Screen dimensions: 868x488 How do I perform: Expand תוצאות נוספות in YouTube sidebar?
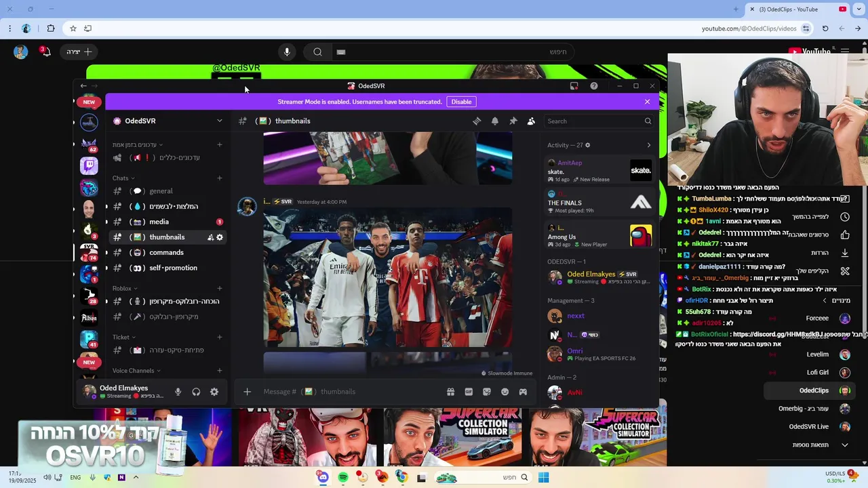pyautogui.click(x=808, y=445)
